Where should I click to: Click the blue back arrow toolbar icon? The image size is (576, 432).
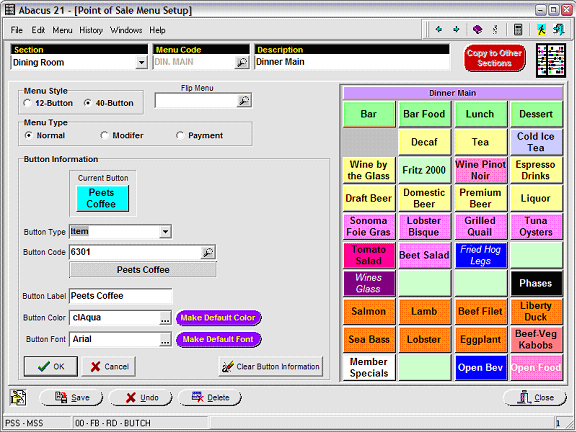[x=439, y=29]
